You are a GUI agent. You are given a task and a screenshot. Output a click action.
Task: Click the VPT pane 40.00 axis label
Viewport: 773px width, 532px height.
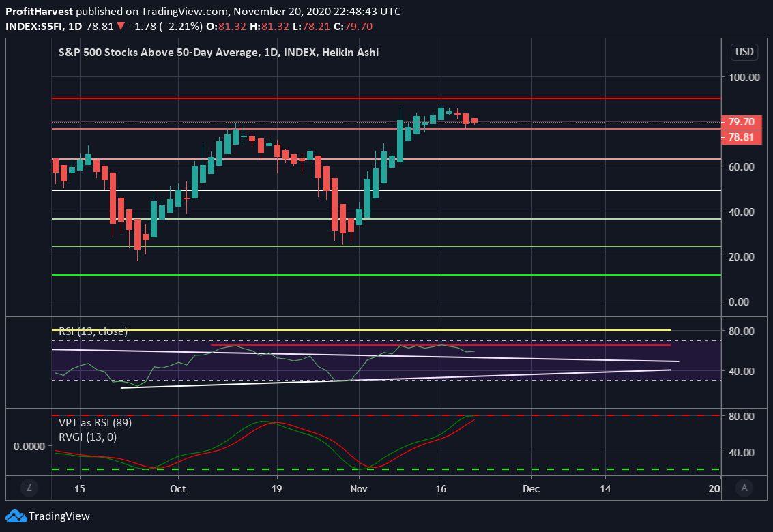(x=742, y=453)
